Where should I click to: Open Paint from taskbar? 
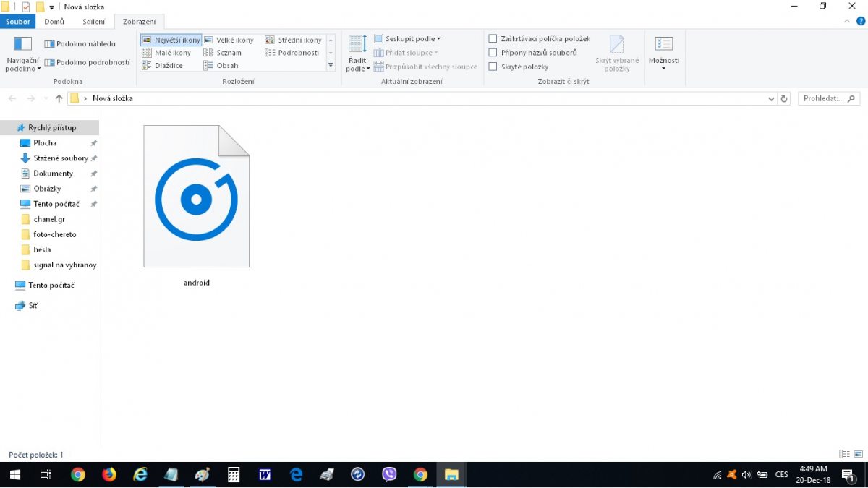[x=203, y=475]
